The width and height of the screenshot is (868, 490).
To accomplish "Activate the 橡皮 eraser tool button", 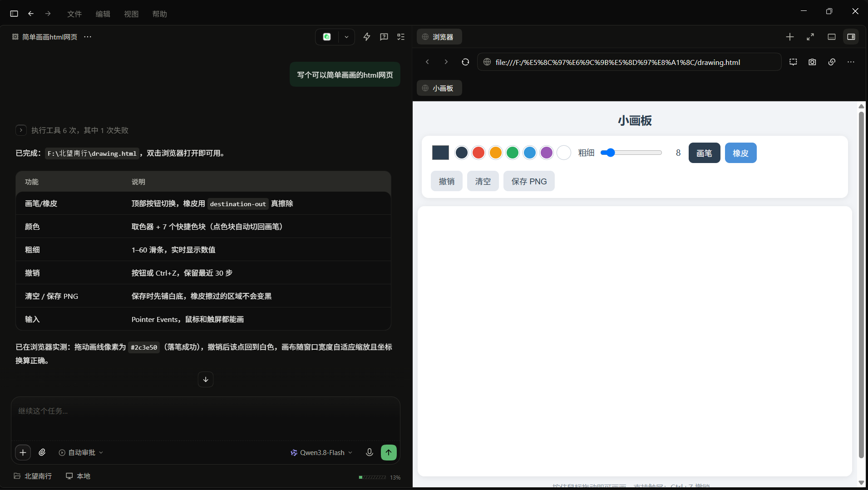I will 740,153.
